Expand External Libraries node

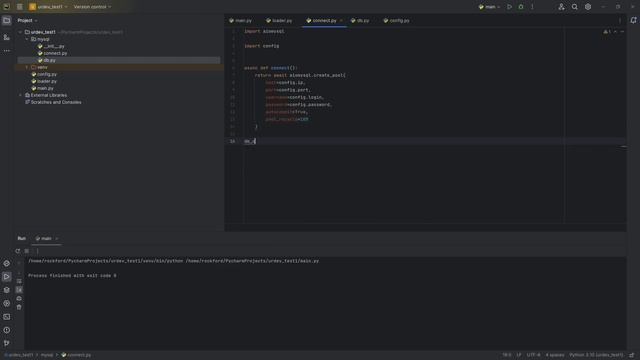[20, 95]
